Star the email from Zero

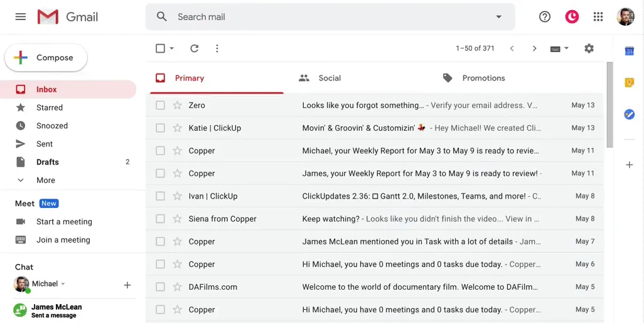[x=178, y=105]
